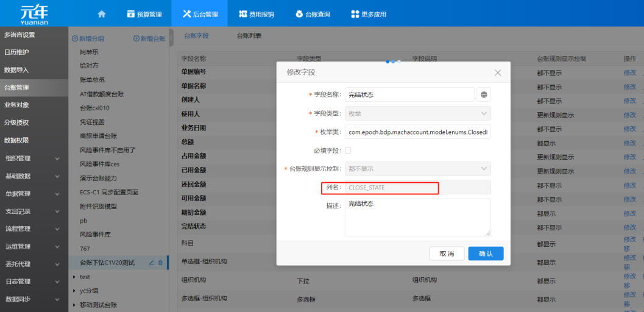Click the 取消 button
The width and height of the screenshot is (644, 312).
[442, 253]
